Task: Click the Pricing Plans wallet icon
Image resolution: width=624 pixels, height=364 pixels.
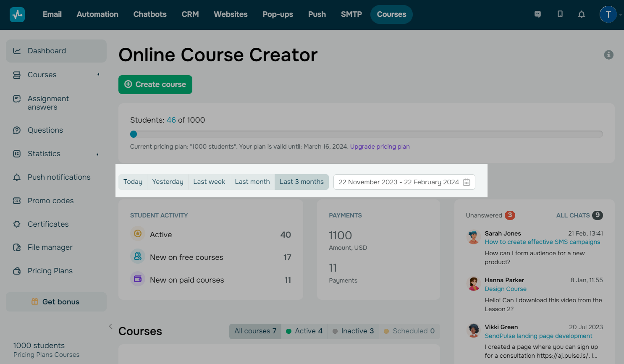Action: click(x=17, y=271)
